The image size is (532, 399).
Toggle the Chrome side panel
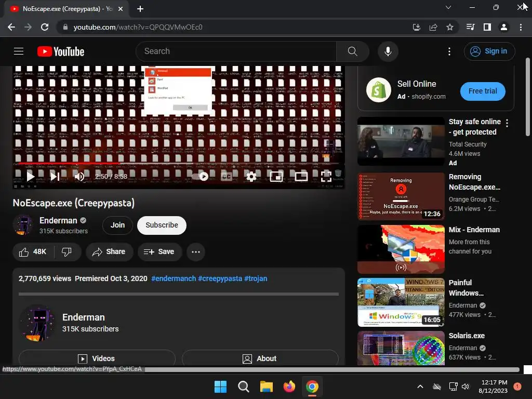[487, 27]
